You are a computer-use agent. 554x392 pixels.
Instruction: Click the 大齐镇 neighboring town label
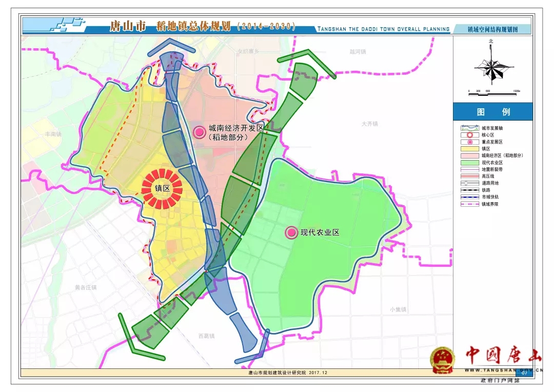(x=369, y=124)
